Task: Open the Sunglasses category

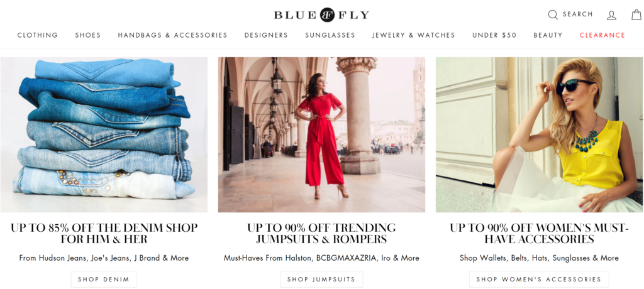Action: click(x=330, y=35)
